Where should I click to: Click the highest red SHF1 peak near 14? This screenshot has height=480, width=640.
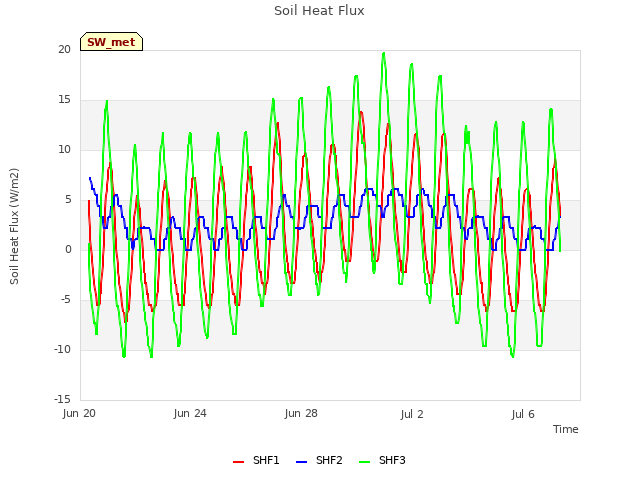361,112
